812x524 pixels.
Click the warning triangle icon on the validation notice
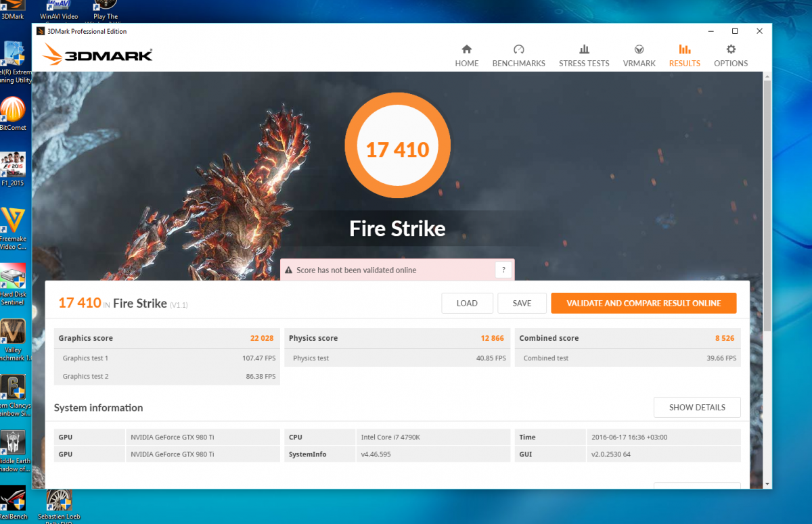click(289, 270)
